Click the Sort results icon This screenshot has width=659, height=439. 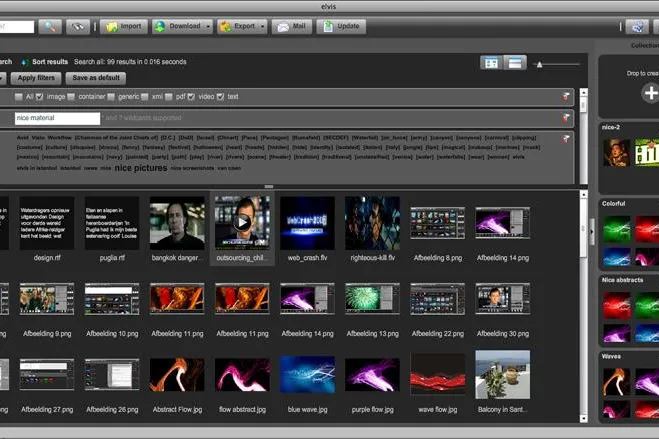coord(24,62)
